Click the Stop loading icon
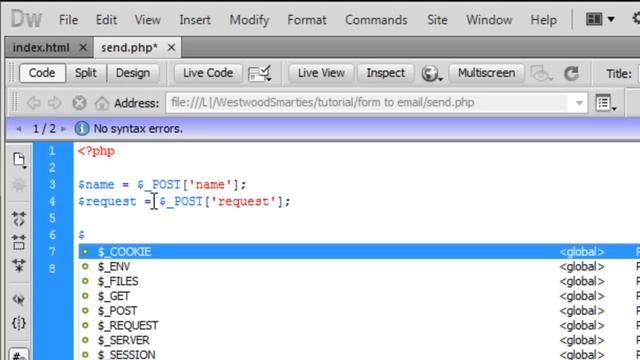This screenshot has width=640, height=360. pos(79,103)
